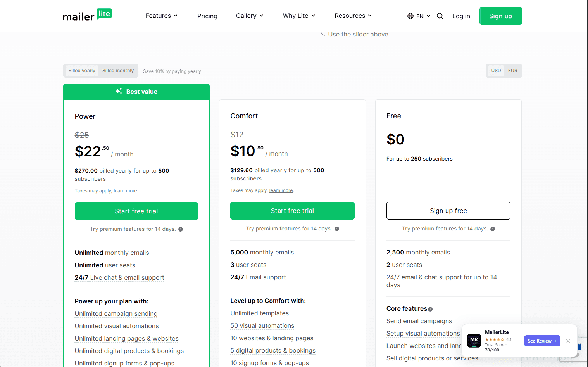Open learn more link in Power plan

click(125, 191)
